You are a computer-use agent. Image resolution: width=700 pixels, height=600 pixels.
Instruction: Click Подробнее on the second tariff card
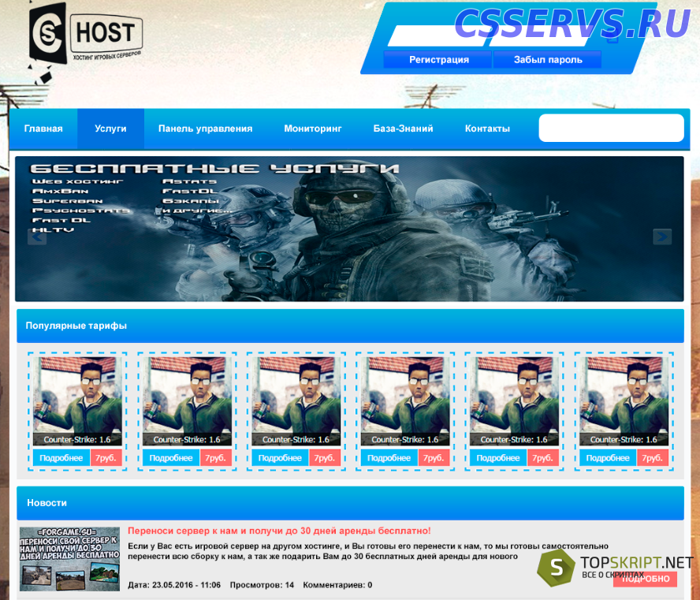(171, 458)
